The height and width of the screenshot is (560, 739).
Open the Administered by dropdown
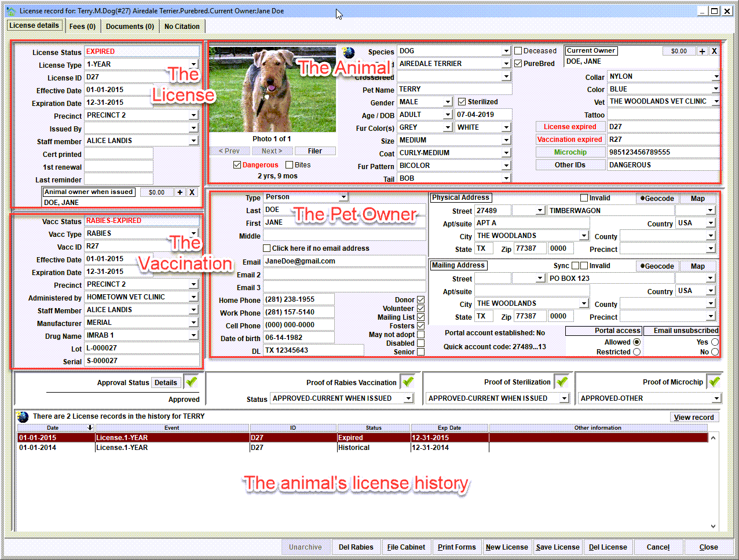click(193, 297)
